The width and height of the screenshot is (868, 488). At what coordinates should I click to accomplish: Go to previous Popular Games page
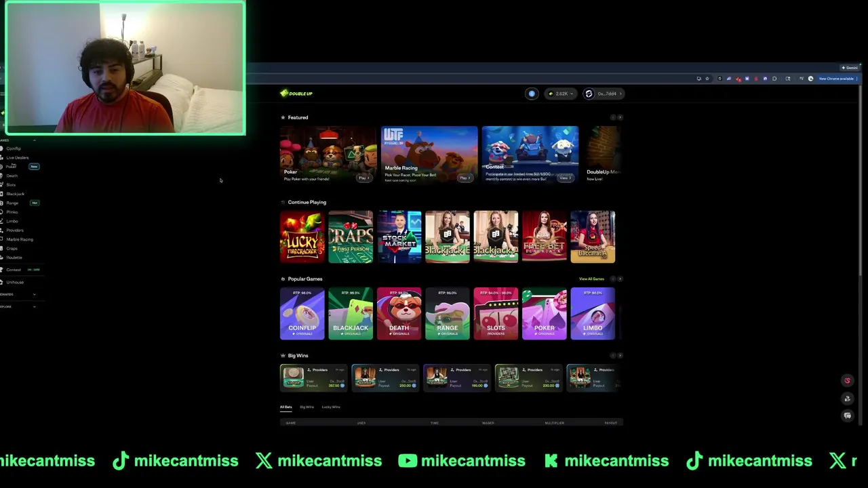tap(613, 279)
